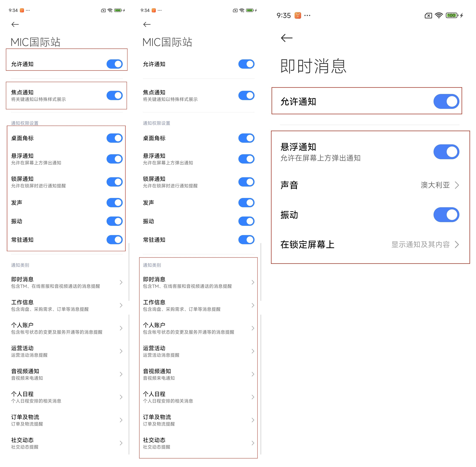This screenshot has height=467, width=476.
Task: Tap WiFi status icon in right screen
Action: click(439, 15)
